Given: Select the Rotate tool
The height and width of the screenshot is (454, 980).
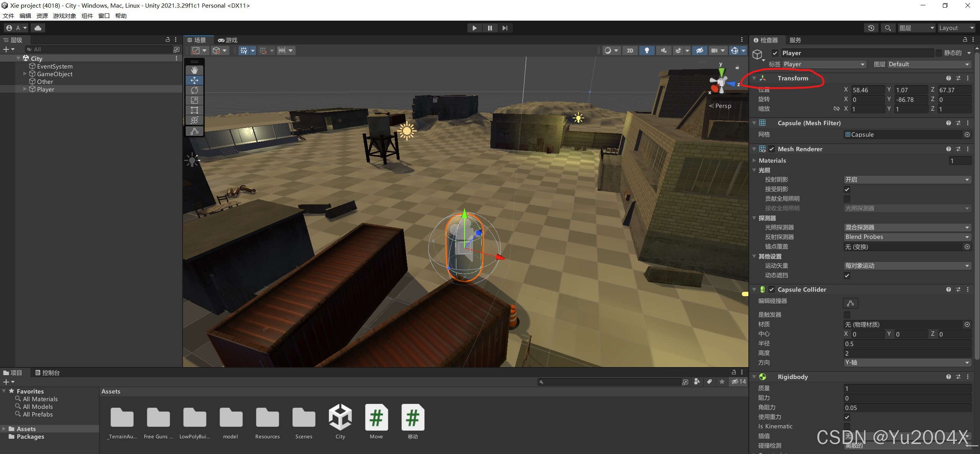Looking at the screenshot, I should click(x=194, y=90).
